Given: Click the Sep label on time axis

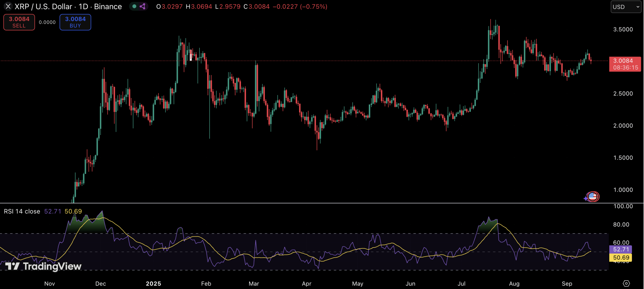Looking at the screenshot, I should pos(567,283).
